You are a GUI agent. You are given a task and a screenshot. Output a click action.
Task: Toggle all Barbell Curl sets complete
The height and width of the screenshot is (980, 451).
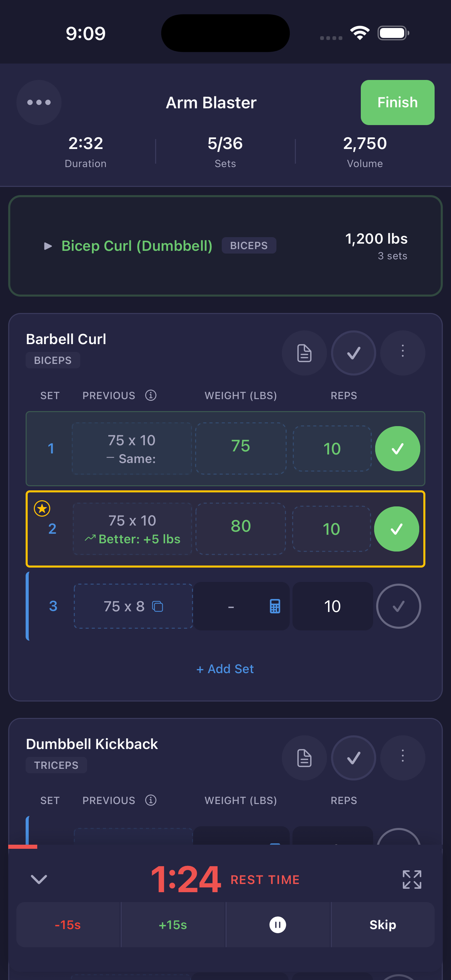pyautogui.click(x=353, y=353)
